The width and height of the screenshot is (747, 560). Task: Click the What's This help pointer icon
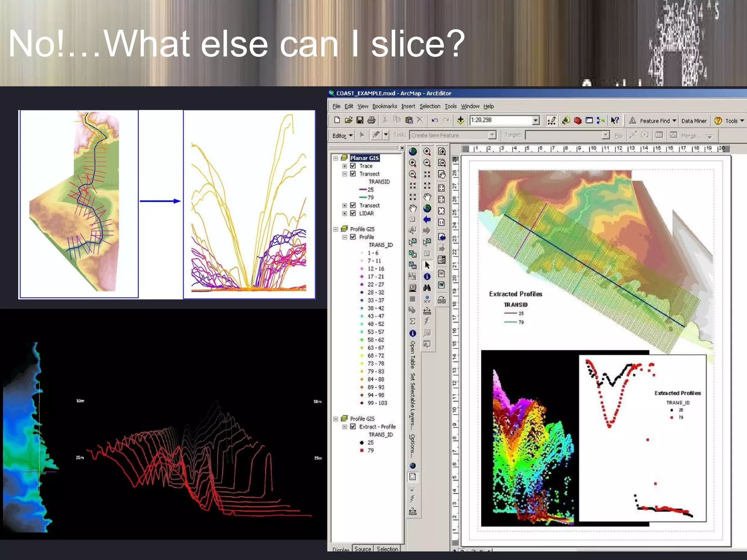click(615, 120)
